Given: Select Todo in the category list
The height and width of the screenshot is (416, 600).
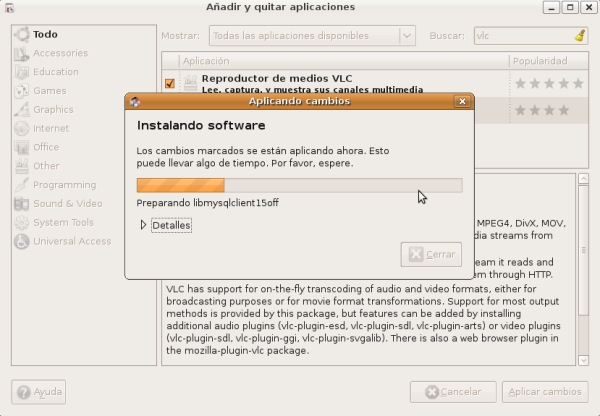Looking at the screenshot, I should click(x=45, y=34).
